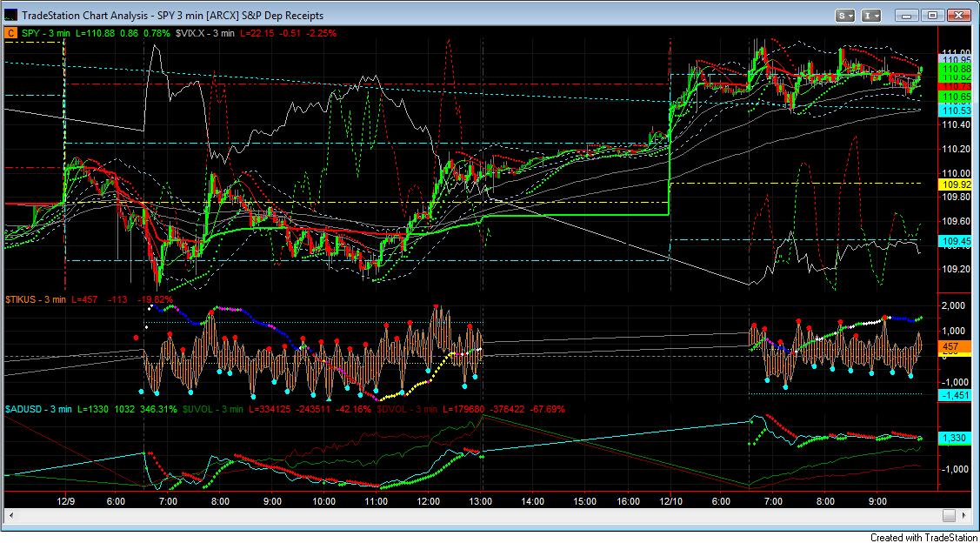980x543 pixels.
Task: Click the 2,000 TIKUS axis label
Action: coord(955,305)
